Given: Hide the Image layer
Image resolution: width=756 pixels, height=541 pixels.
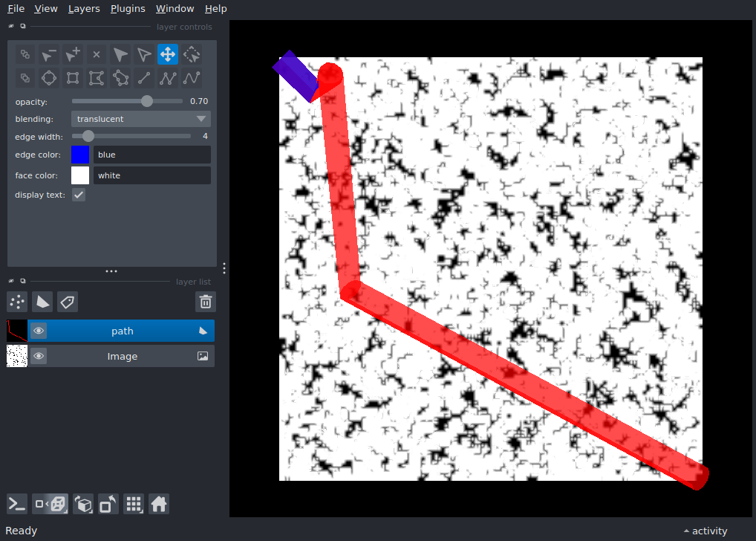Looking at the screenshot, I should [x=39, y=356].
